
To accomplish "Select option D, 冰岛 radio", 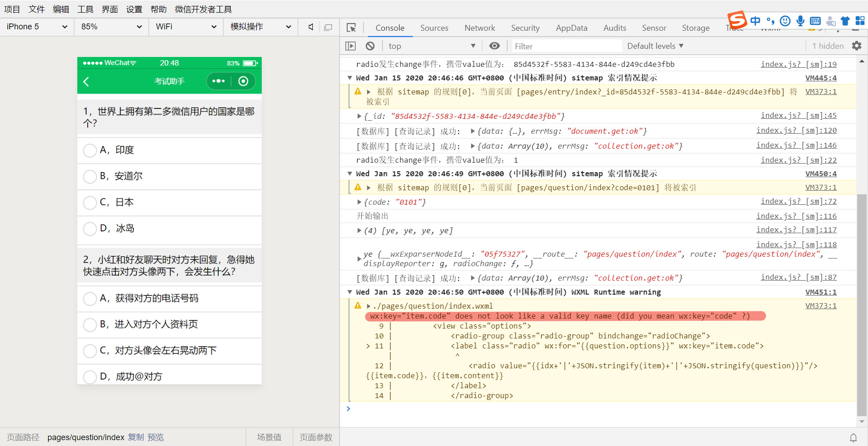I will point(90,229).
